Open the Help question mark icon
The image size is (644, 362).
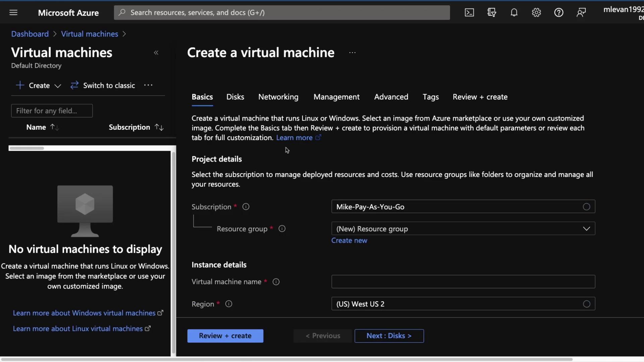[558, 13]
